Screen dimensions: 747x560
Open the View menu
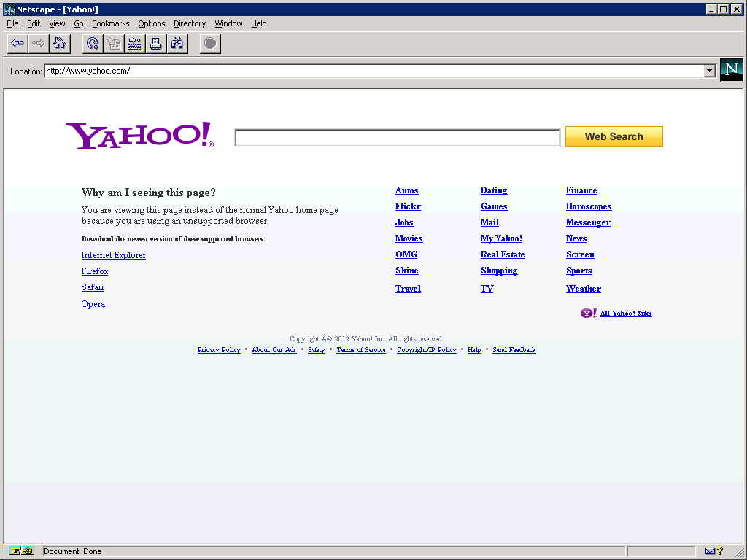tap(57, 23)
